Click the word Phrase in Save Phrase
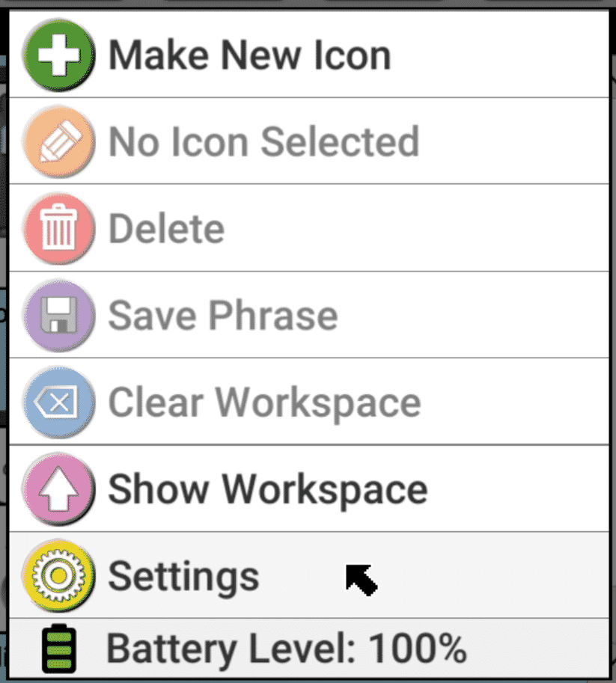The width and height of the screenshot is (616, 683). 272,316
